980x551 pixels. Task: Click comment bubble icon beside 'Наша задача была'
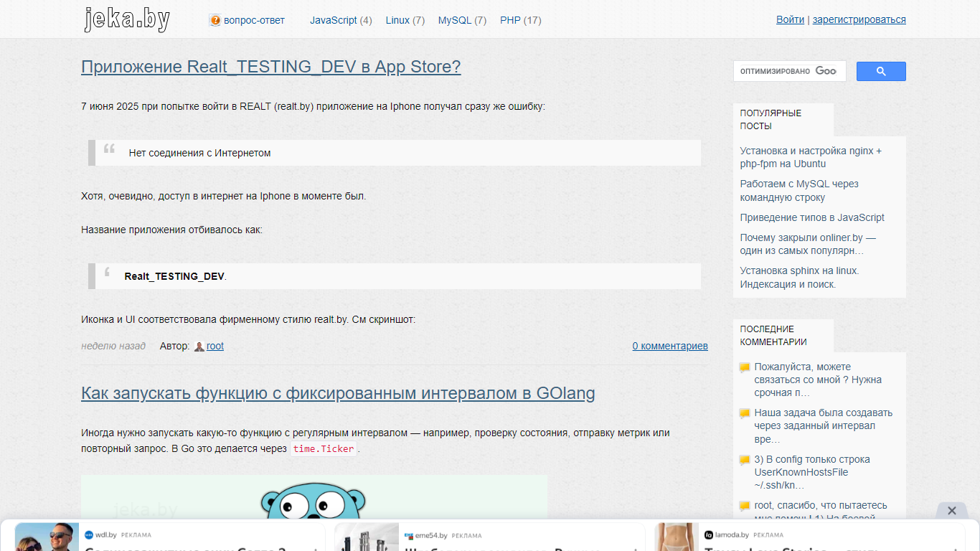[745, 414]
